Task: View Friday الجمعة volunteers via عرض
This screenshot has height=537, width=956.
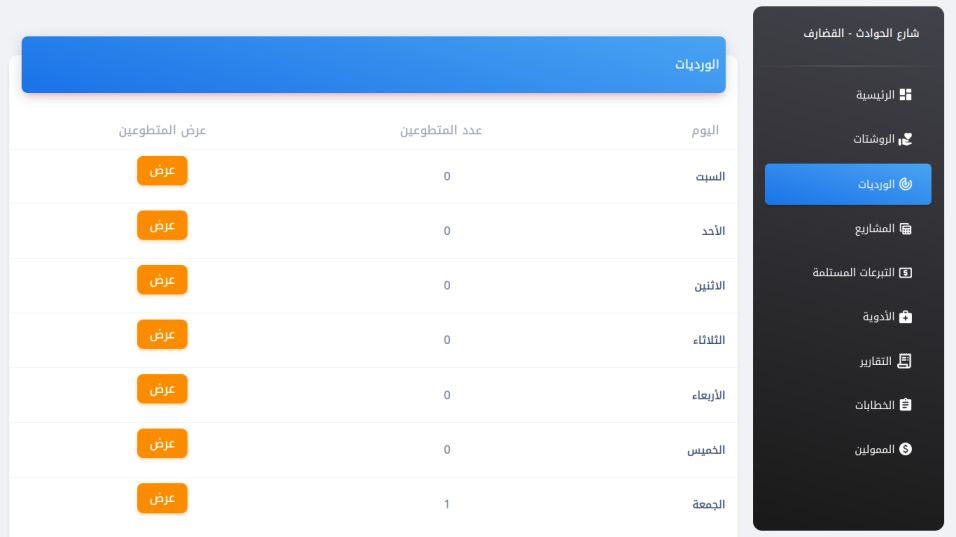Action: click(162, 498)
